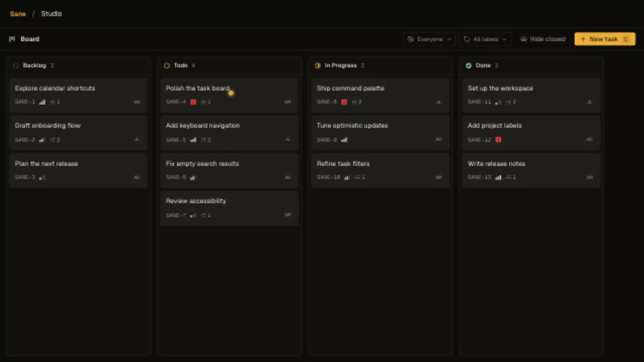Screen dimensions: 644x362
Task: Open the Plan the next release card
Action: pyautogui.click(x=78, y=170)
